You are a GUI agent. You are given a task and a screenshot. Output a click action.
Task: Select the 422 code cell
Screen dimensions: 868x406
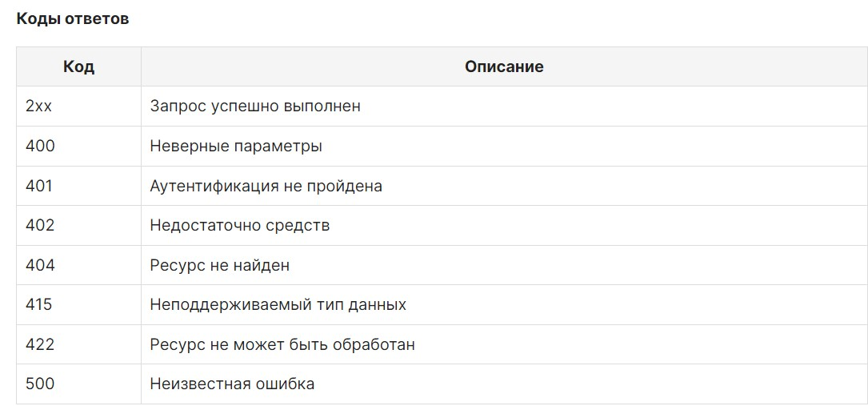pos(78,344)
